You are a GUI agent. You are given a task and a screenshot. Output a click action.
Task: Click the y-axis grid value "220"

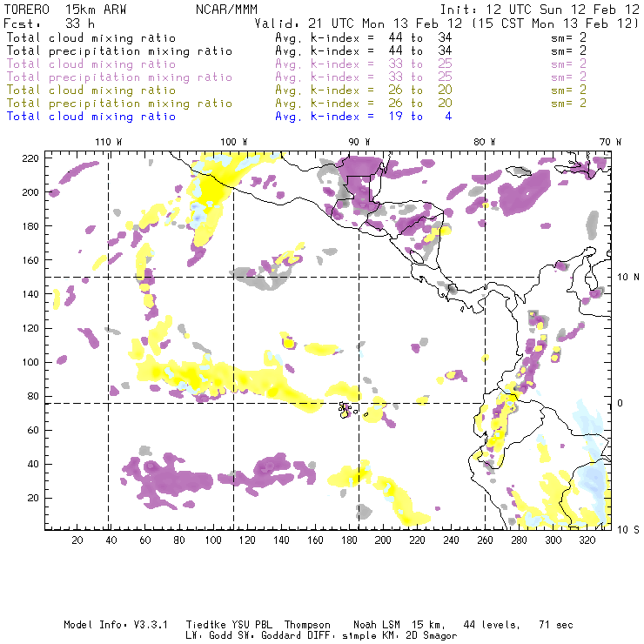[30, 158]
